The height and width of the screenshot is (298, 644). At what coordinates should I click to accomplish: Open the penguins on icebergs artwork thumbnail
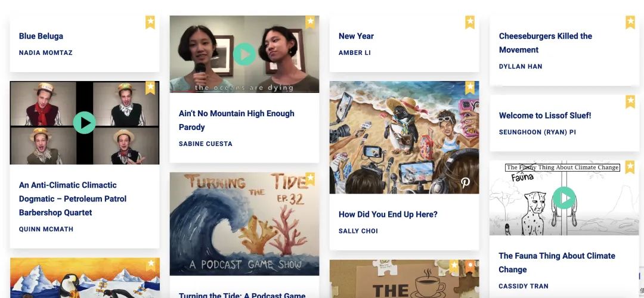(85, 278)
